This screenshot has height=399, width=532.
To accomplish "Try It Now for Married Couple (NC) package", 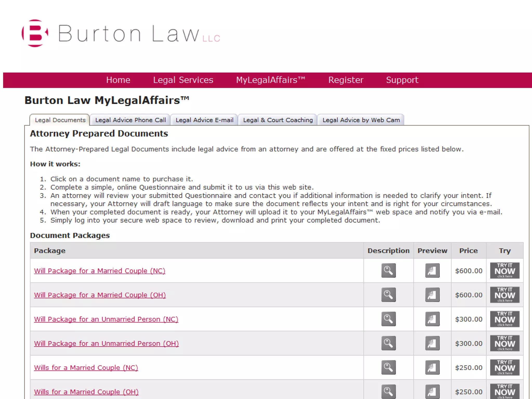I will [504, 270].
